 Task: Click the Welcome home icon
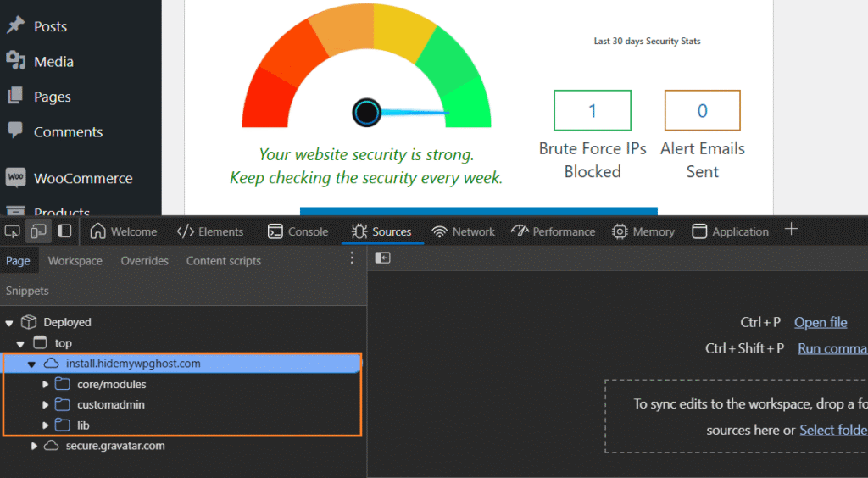click(x=98, y=231)
